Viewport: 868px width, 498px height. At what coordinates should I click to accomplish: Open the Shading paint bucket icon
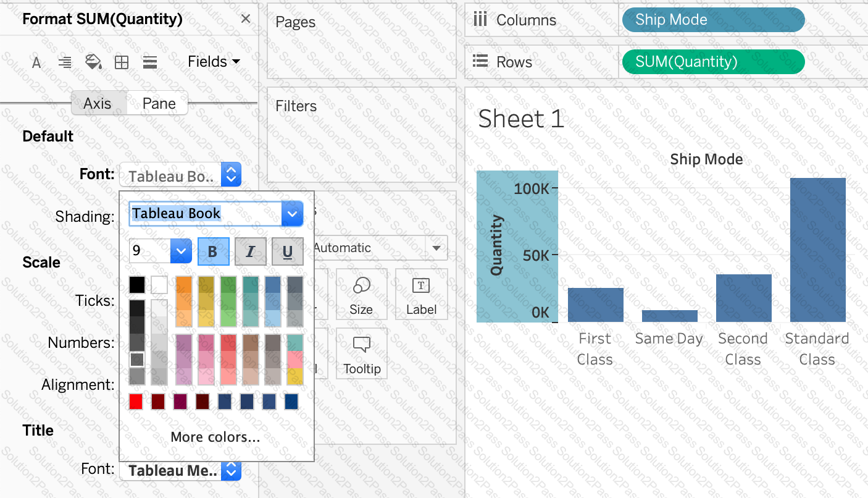[x=93, y=62]
